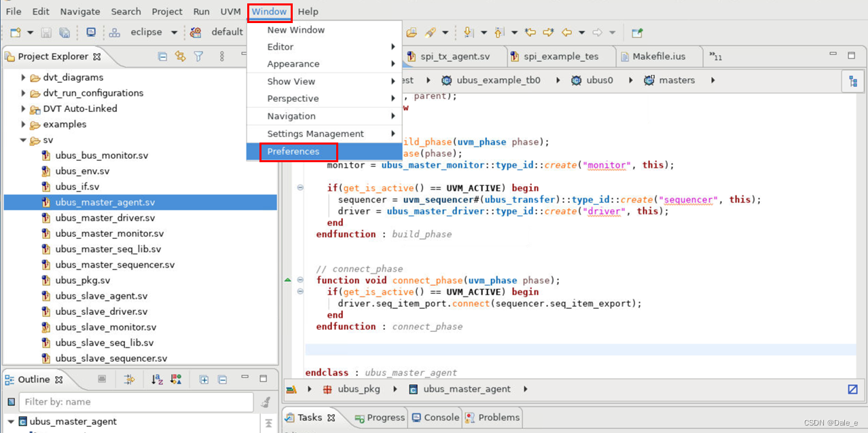Open Show View submenu
868x433 pixels.
(325, 81)
